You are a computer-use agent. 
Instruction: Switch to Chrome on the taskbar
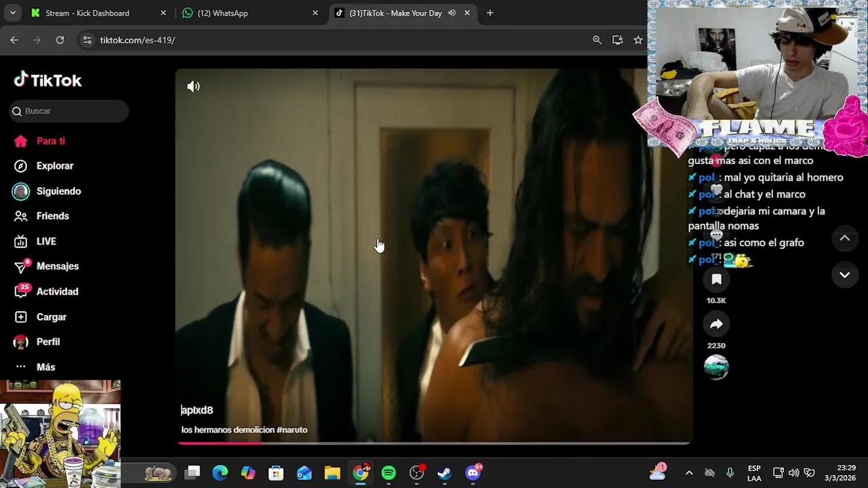click(x=361, y=473)
